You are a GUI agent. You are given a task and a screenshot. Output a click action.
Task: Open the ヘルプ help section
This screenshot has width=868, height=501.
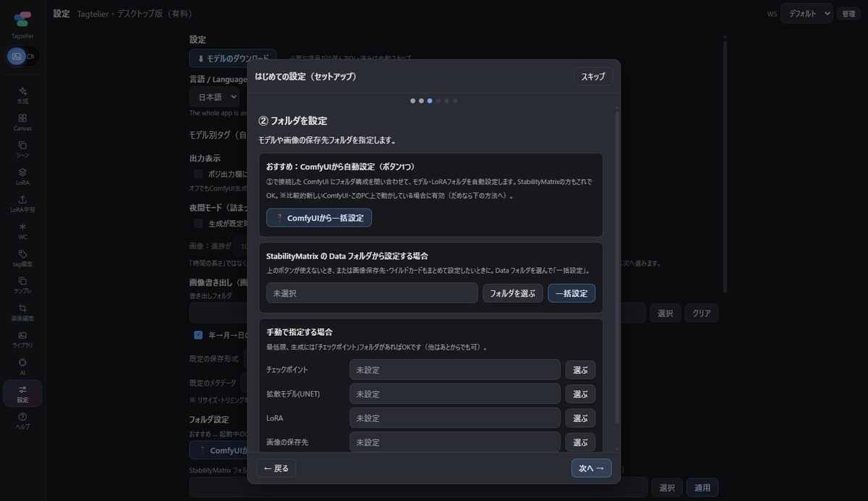(22, 421)
